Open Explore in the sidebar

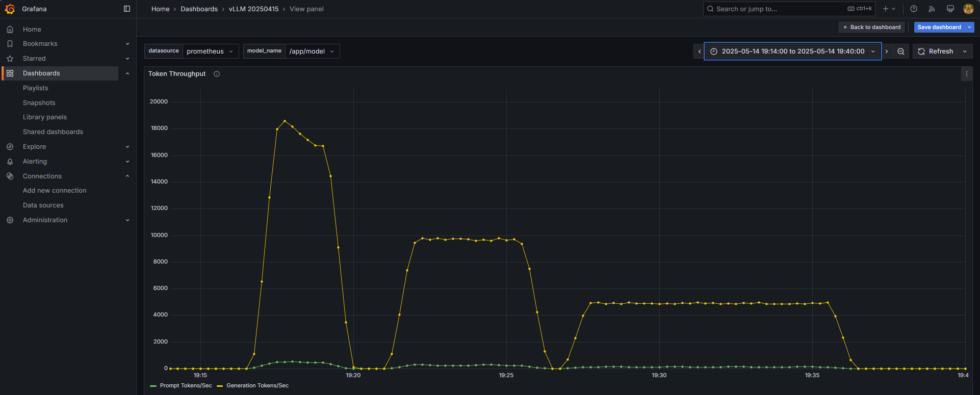[x=34, y=147]
